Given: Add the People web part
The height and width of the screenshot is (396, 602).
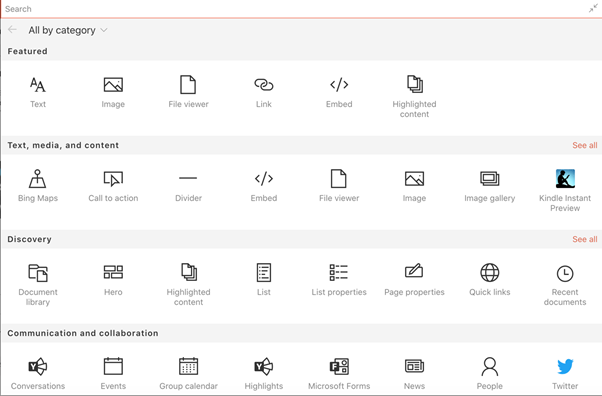Looking at the screenshot, I should point(490,374).
